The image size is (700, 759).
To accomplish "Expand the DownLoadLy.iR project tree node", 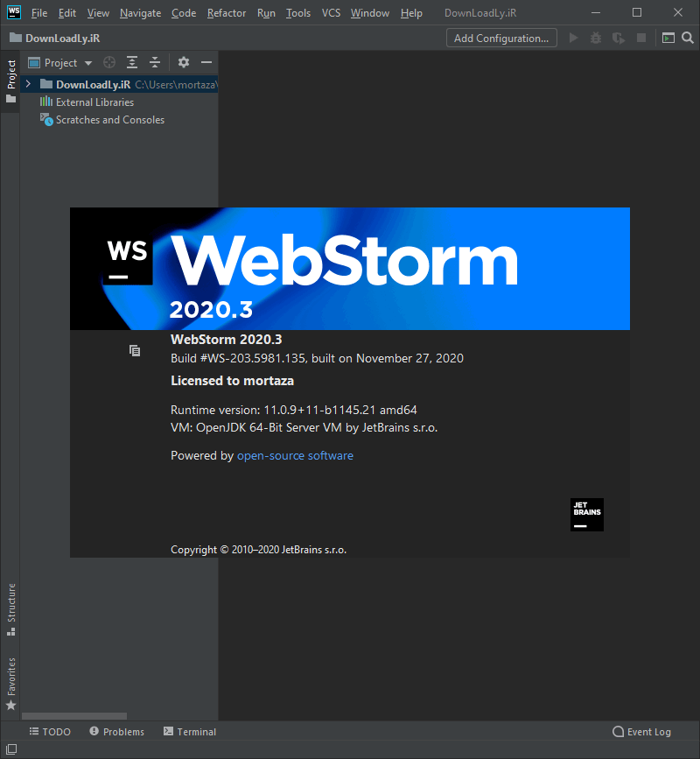I will pyautogui.click(x=27, y=84).
